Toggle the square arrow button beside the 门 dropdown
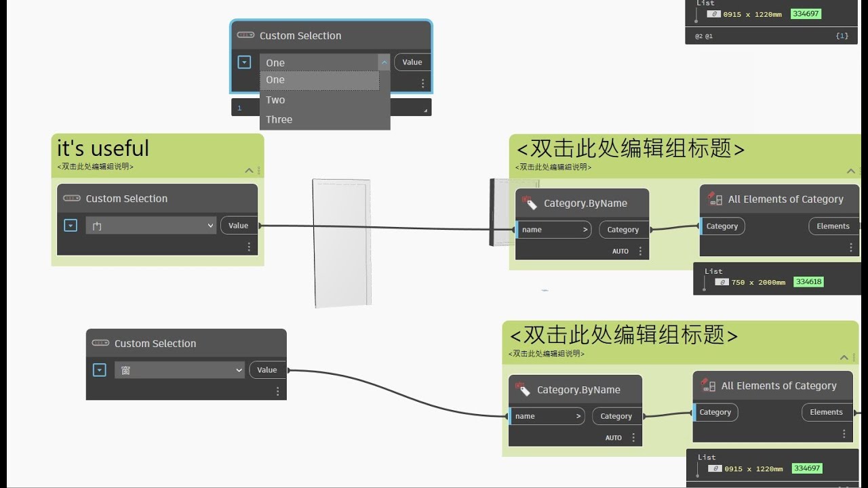 coord(71,225)
